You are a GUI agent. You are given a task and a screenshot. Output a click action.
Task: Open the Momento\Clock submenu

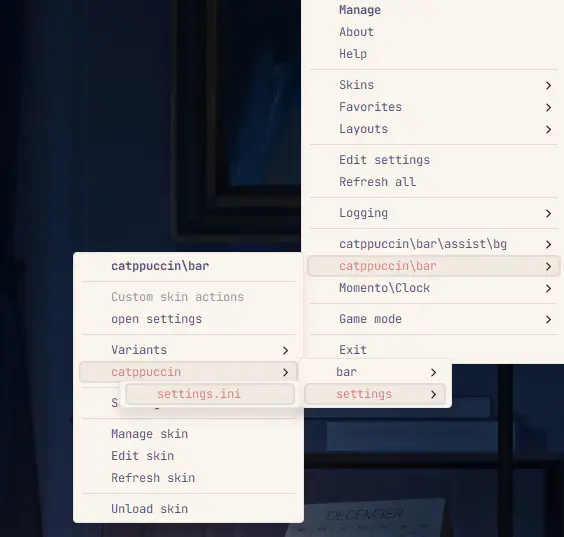tap(433, 288)
